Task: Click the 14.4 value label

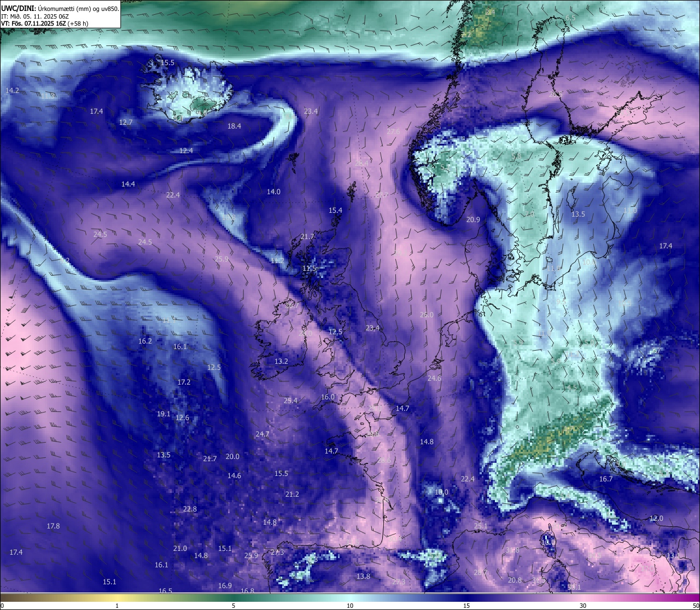Action: (x=128, y=184)
